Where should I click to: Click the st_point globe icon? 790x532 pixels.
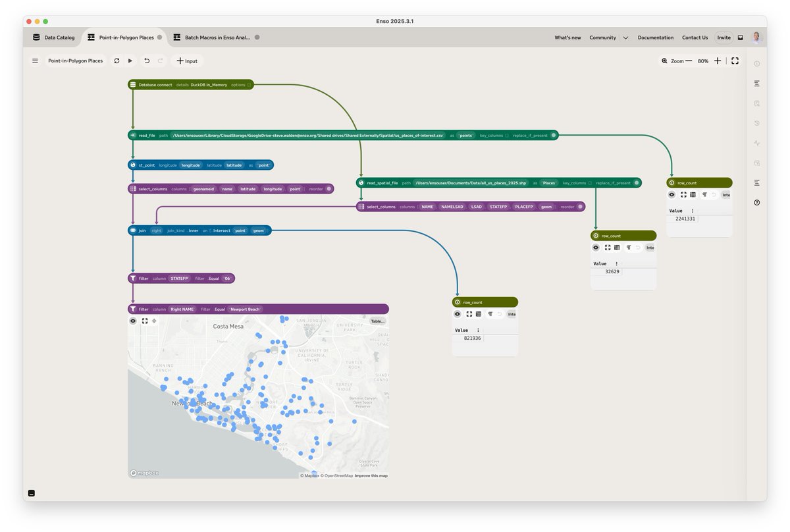tap(133, 165)
